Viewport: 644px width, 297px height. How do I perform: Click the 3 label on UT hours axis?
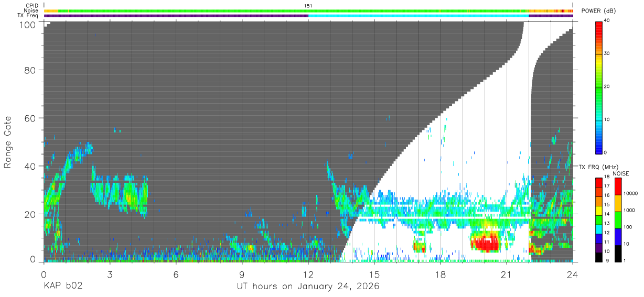point(110,274)
